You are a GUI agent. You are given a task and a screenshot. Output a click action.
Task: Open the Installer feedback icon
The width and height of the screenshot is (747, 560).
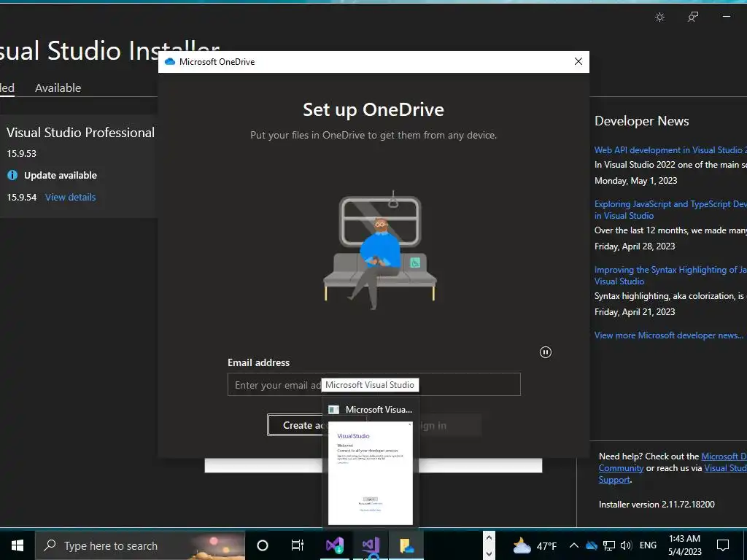pos(693,17)
